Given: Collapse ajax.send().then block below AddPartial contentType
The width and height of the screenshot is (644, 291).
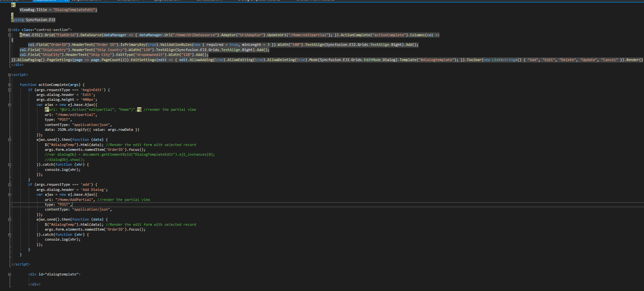Looking at the screenshot, I should point(10,219).
